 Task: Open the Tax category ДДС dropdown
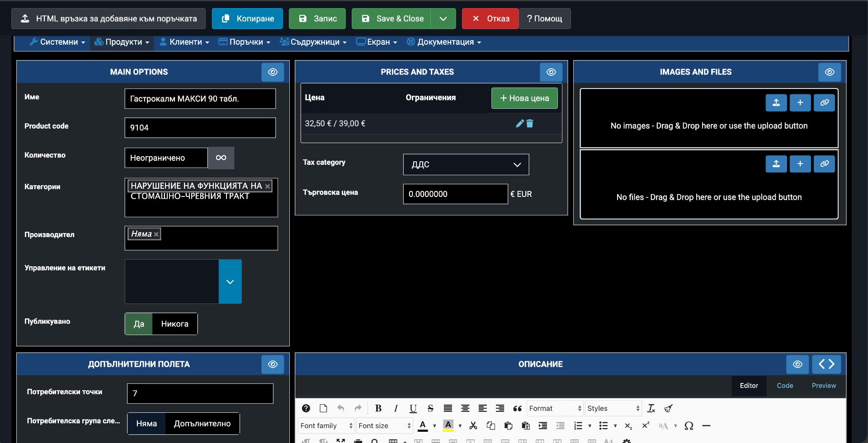[466, 164]
